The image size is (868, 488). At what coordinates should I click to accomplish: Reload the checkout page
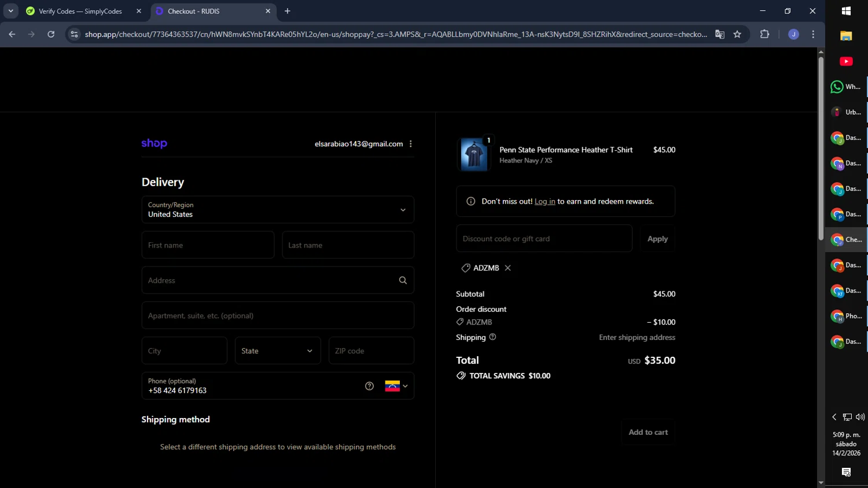point(51,35)
